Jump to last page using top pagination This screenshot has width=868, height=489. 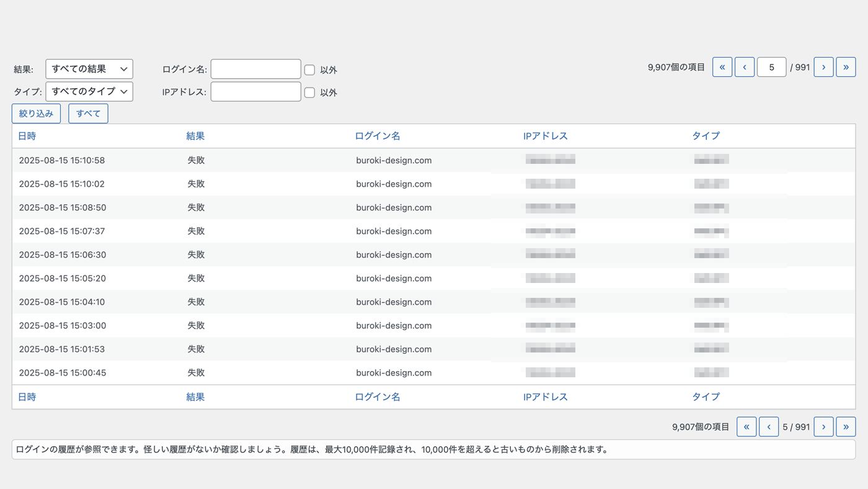coord(846,67)
